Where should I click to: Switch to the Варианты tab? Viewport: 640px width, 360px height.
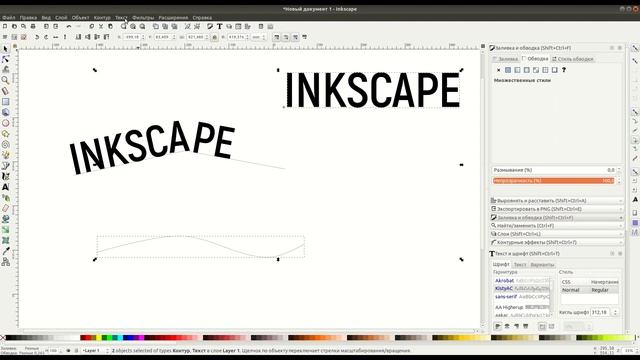(542, 265)
